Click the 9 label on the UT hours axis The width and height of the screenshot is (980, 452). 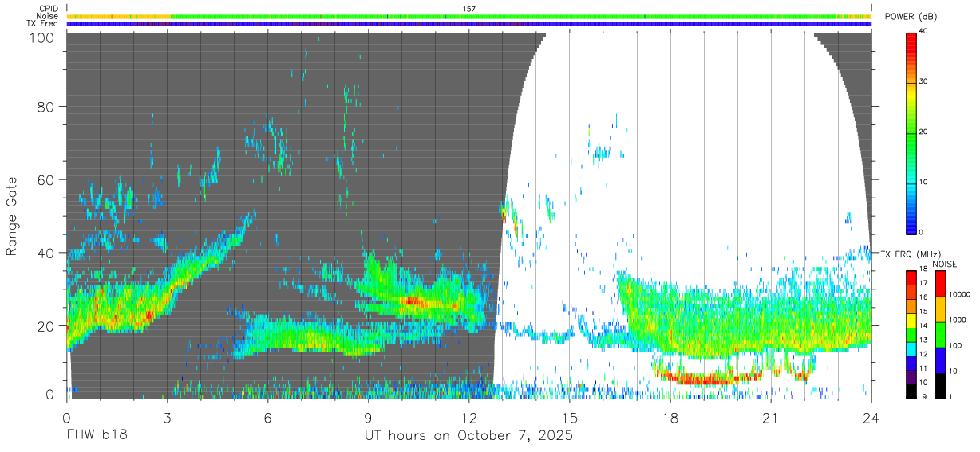click(368, 419)
